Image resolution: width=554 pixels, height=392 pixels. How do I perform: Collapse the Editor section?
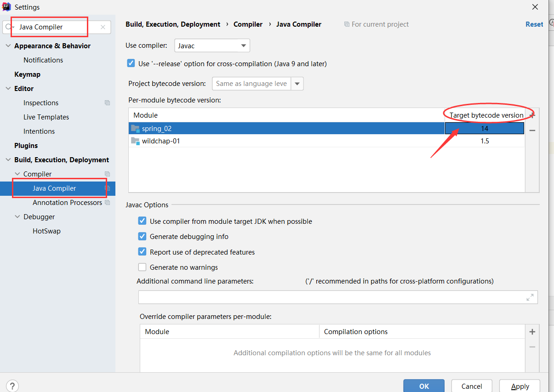8,89
